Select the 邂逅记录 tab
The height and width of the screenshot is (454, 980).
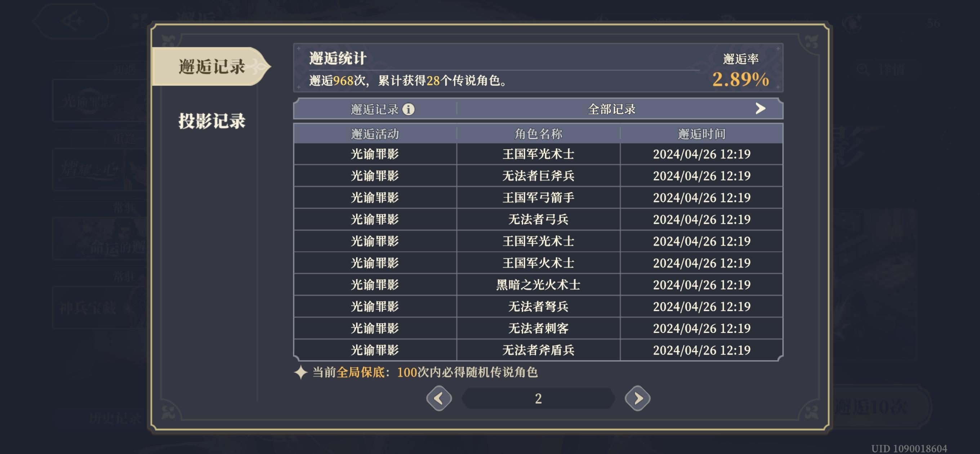(x=211, y=67)
